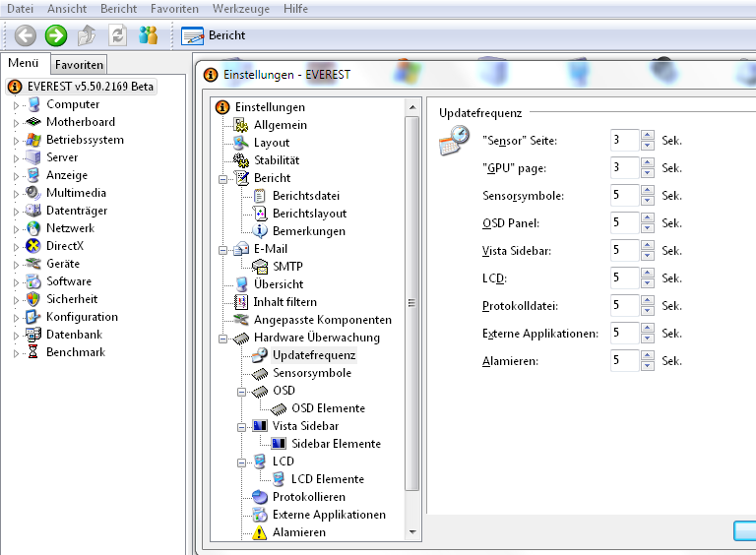This screenshot has width=756, height=555.
Task: Expand the Server tree node
Action: coord(16,158)
